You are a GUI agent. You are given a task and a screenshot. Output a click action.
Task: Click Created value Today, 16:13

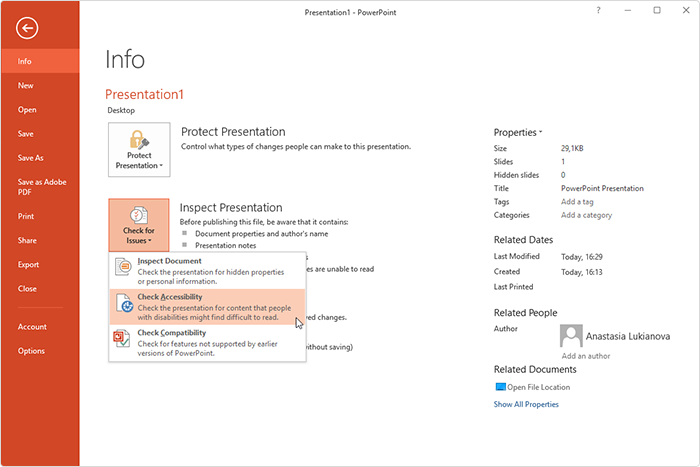(582, 272)
